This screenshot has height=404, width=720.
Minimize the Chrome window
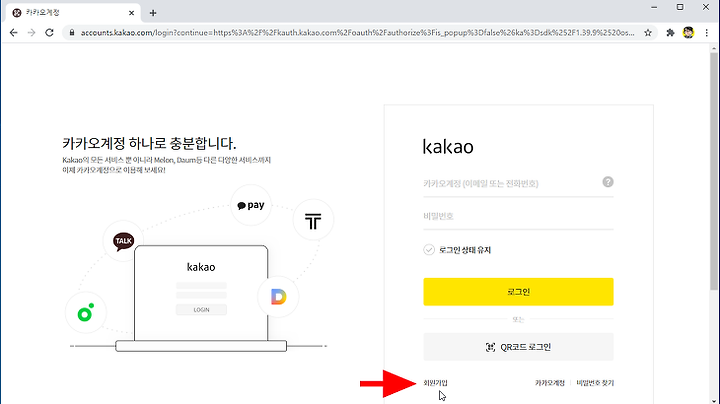coord(654,7)
